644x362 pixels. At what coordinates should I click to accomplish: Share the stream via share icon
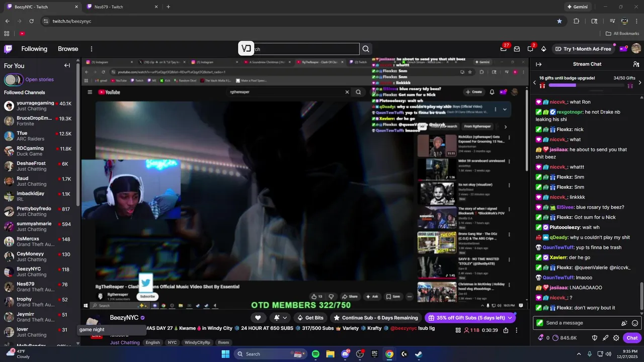point(506,330)
